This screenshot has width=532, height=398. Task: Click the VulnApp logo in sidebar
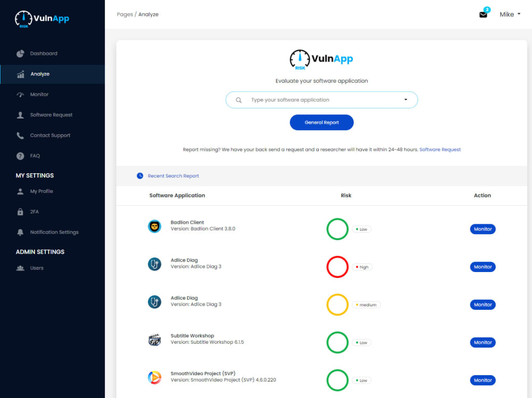point(41,19)
